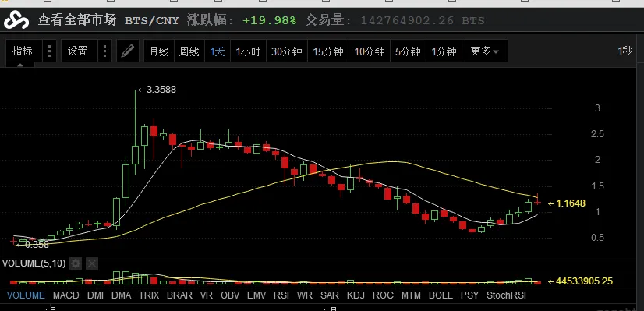Image resolution: width=644 pixels, height=311 pixels.
Task: Select the BOLL indicator tab
Action: pos(441,295)
